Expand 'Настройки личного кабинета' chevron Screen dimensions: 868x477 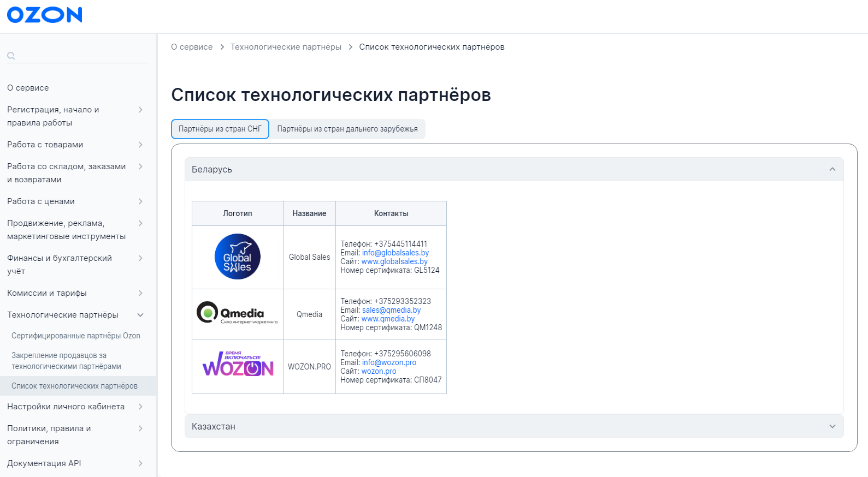(140, 407)
